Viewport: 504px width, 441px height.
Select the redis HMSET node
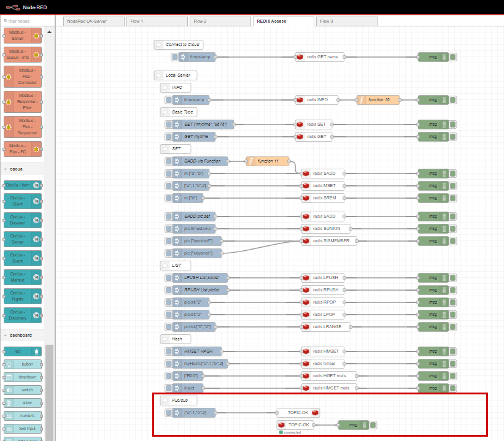tap(323, 351)
